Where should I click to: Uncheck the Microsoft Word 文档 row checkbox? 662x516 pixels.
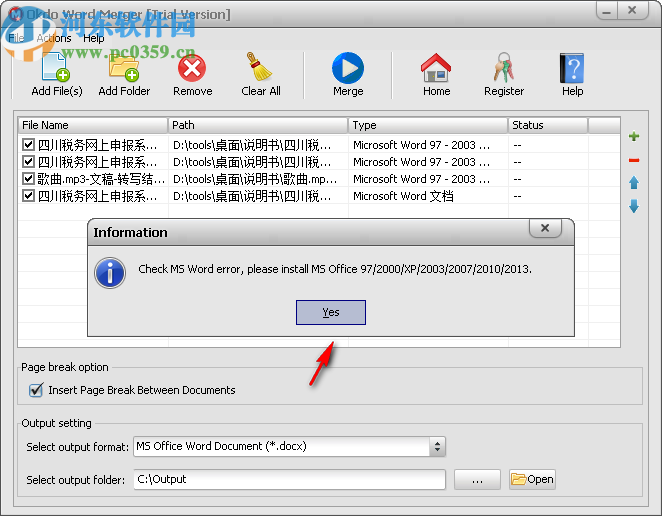[x=28, y=196]
